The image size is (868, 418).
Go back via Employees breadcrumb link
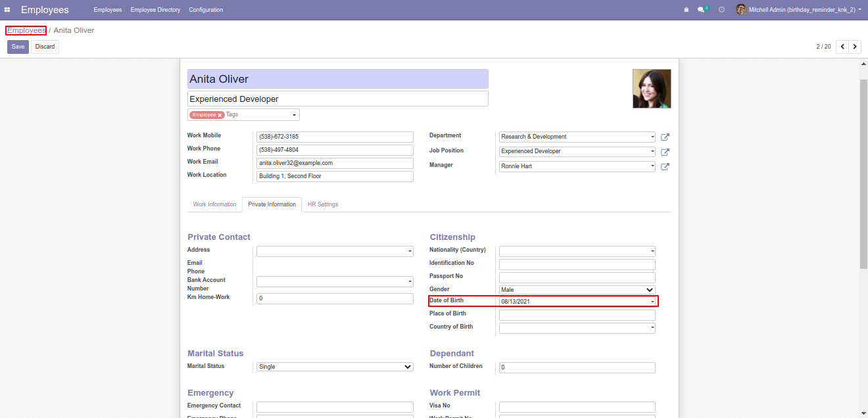(26, 30)
